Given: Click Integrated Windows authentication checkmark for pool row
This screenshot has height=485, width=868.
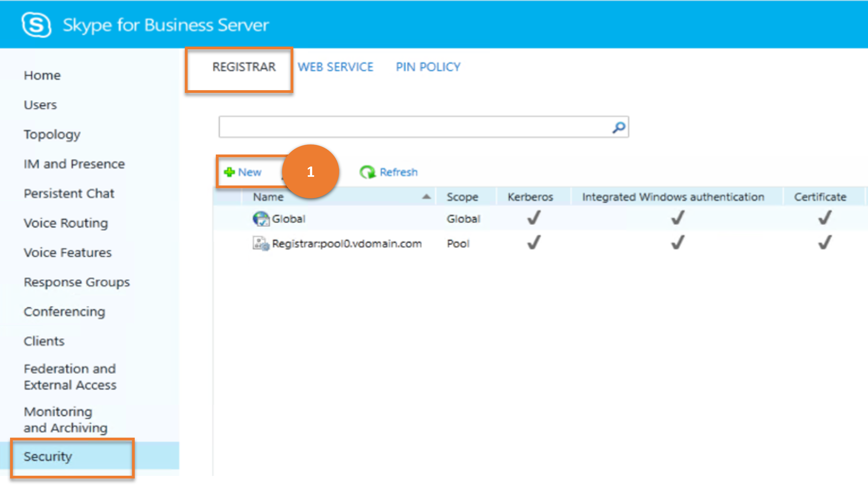Looking at the screenshot, I should pyautogui.click(x=678, y=242).
